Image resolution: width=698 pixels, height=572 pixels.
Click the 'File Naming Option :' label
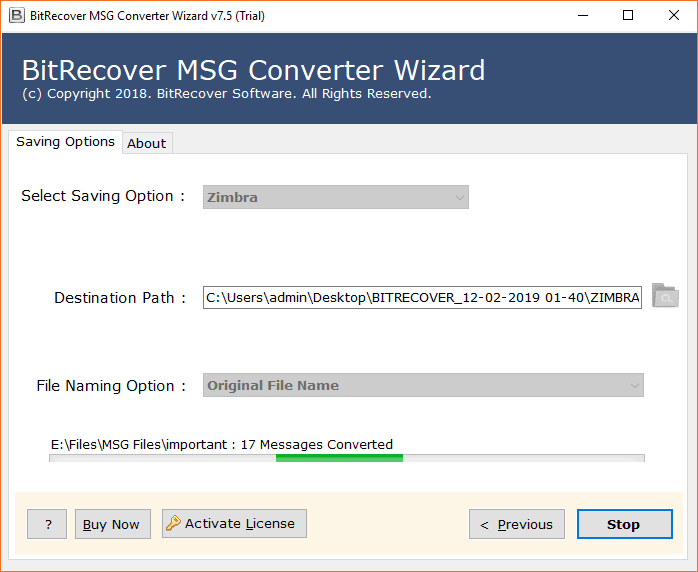tap(111, 385)
